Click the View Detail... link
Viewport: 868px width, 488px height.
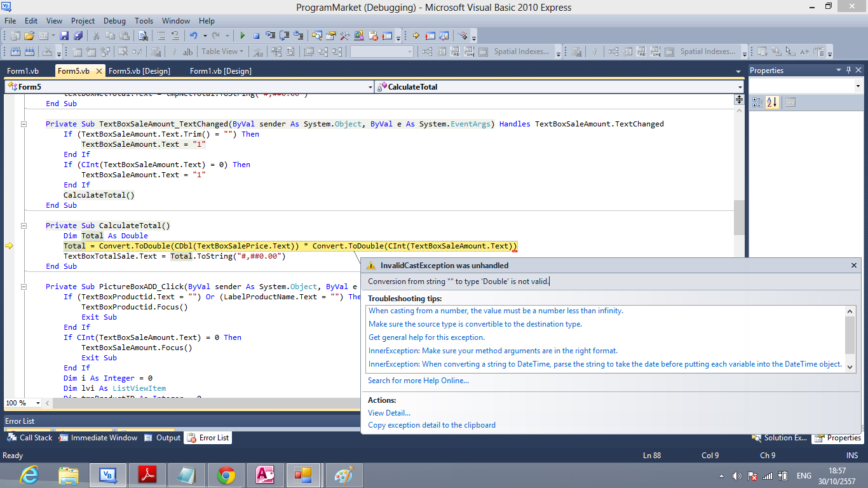389,413
